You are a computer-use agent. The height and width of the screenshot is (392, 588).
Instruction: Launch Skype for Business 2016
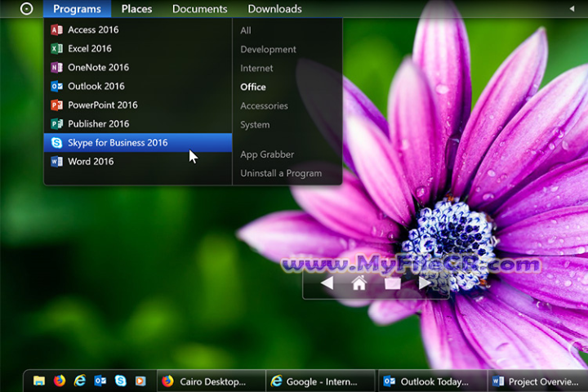point(138,143)
